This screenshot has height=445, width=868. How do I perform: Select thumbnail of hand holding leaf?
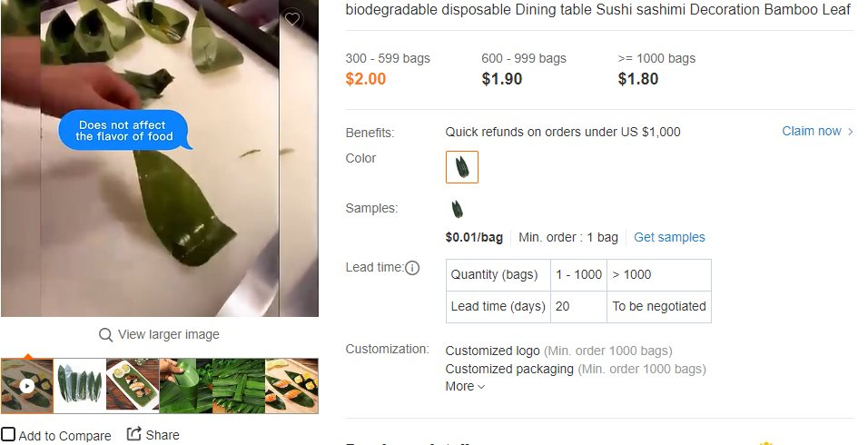coord(185,386)
